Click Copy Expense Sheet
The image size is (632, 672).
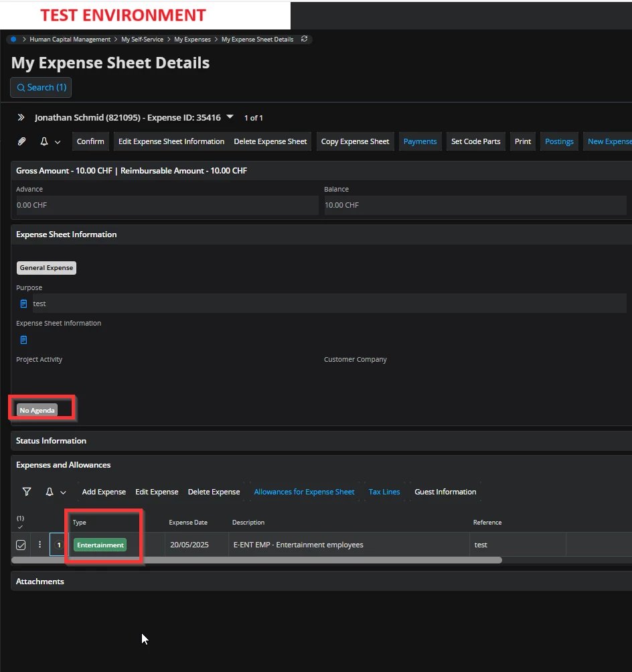[x=355, y=141]
